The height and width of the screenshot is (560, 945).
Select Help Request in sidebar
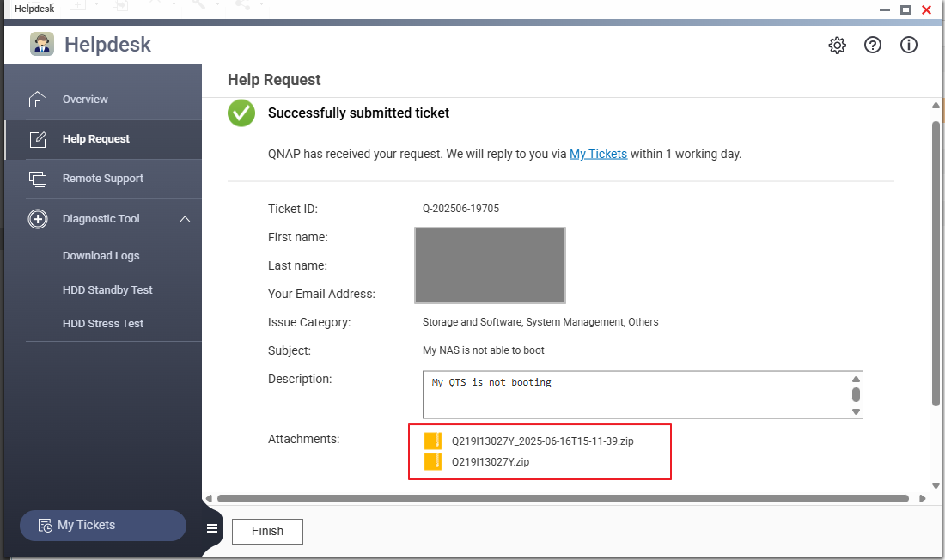(x=96, y=139)
